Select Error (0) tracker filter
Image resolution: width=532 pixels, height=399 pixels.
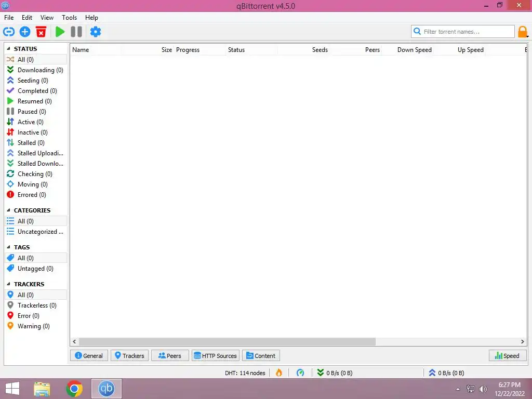(x=36, y=316)
